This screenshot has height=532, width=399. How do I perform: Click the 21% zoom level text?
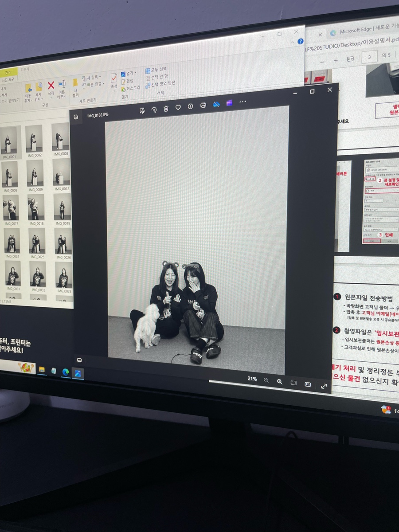click(x=252, y=379)
